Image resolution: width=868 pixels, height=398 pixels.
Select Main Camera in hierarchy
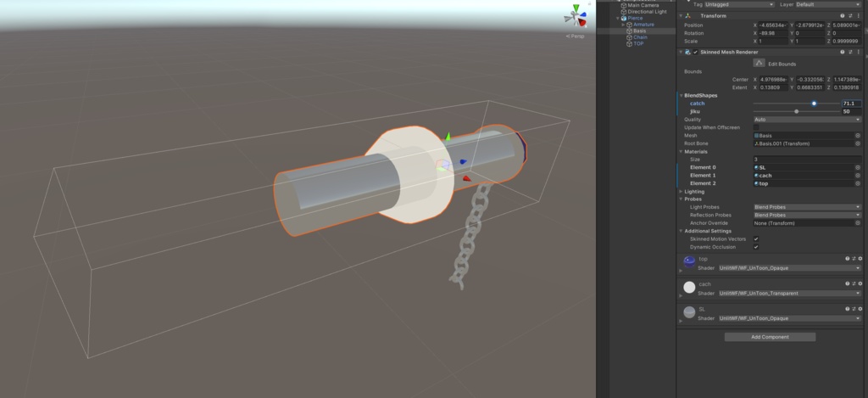click(x=643, y=6)
